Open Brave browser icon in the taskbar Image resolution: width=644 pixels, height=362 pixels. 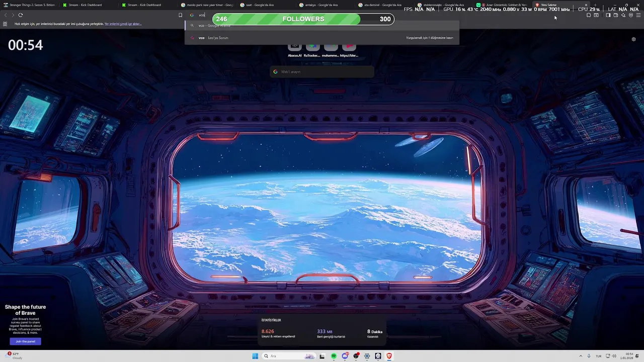pos(389,356)
